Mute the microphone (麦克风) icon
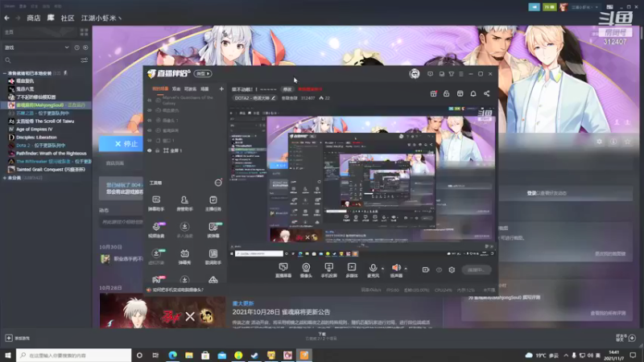The image size is (644, 362). 373,268
